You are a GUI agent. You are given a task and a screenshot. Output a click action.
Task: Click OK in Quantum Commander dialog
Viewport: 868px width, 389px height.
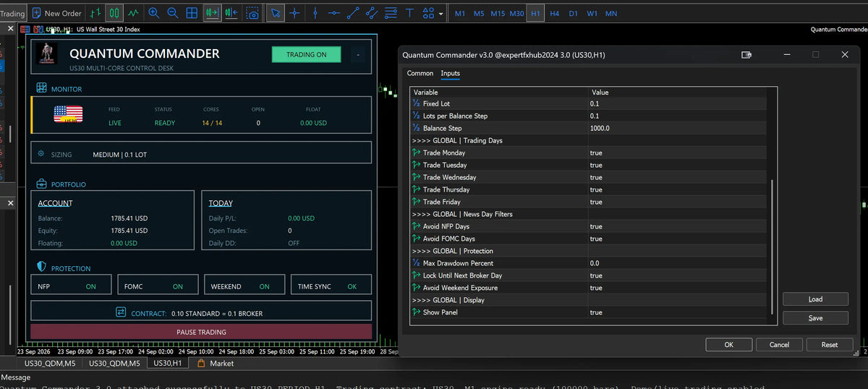pos(728,345)
